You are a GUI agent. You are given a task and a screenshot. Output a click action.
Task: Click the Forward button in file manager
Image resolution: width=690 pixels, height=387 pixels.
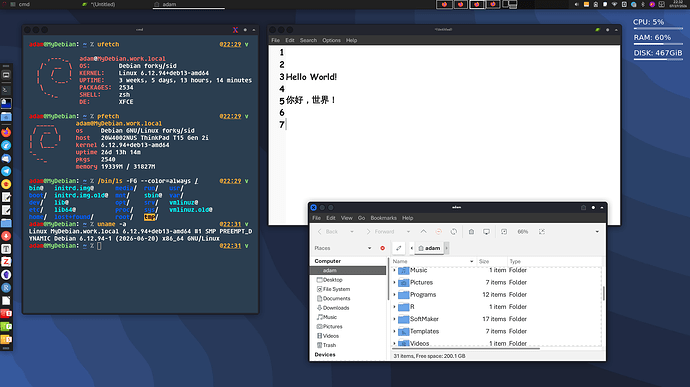click(x=381, y=232)
